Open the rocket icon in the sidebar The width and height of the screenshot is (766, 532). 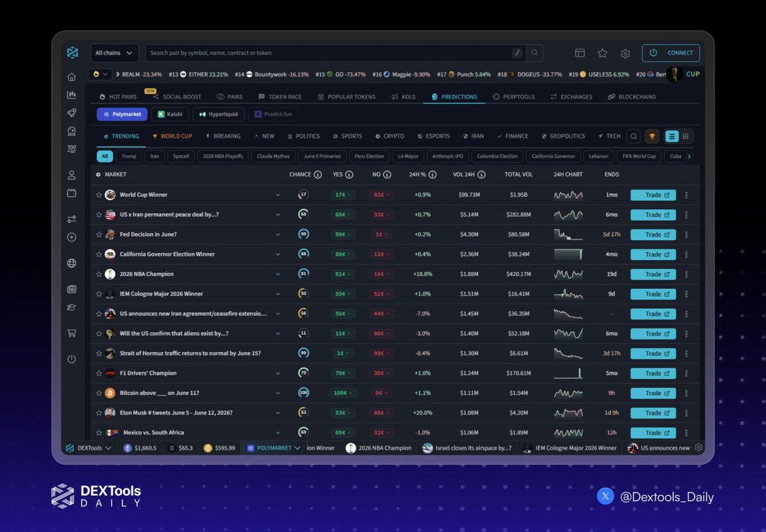[71, 113]
